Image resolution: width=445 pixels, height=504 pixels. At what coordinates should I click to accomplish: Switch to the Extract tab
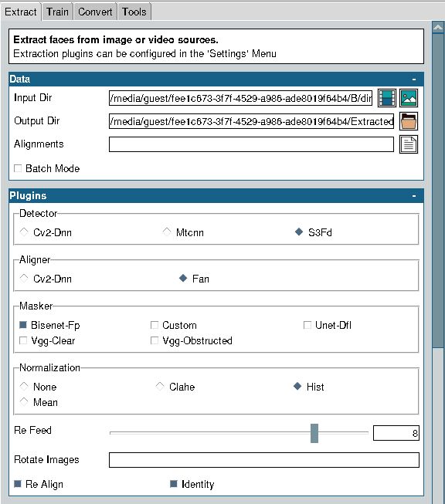coord(21,12)
